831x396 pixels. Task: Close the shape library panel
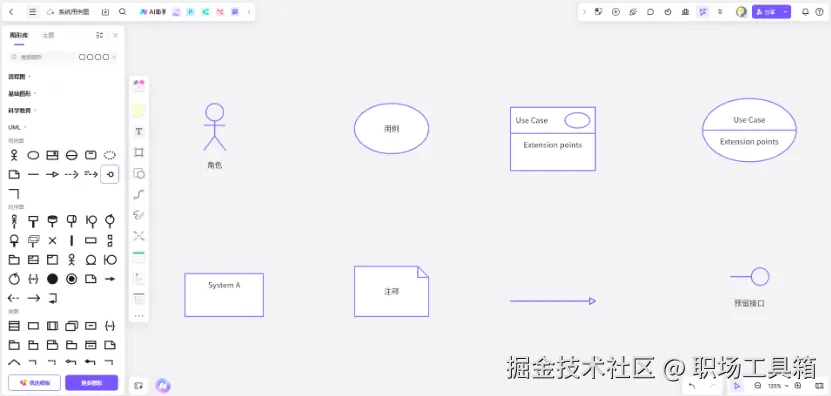click(116, 36)
